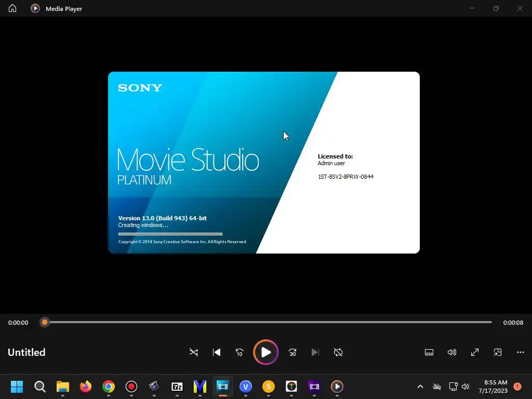
Task: Open the blue V app in taskbar
Action: coord(246,387)
